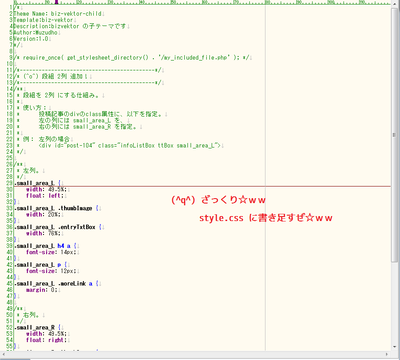This screenshot has width=400, height=360.
Task: Click the '.small_area_R' selector line
Action: click(x=37, y=328)
